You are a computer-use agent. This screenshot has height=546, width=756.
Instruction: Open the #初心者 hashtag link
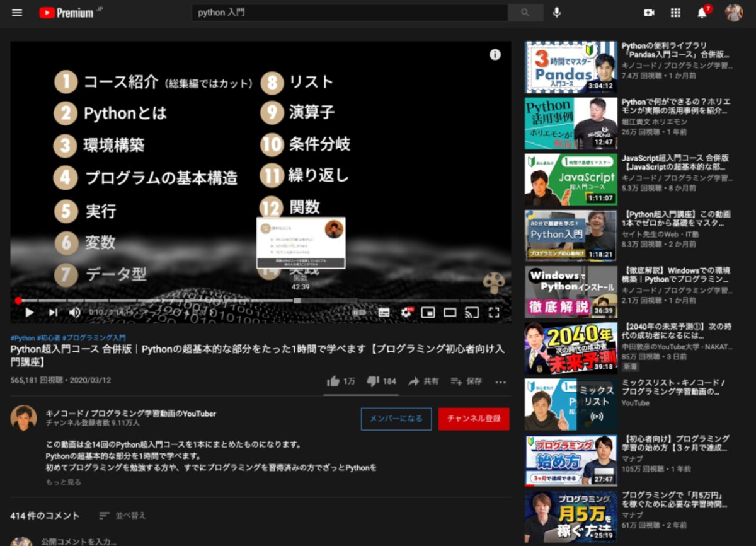48,338
